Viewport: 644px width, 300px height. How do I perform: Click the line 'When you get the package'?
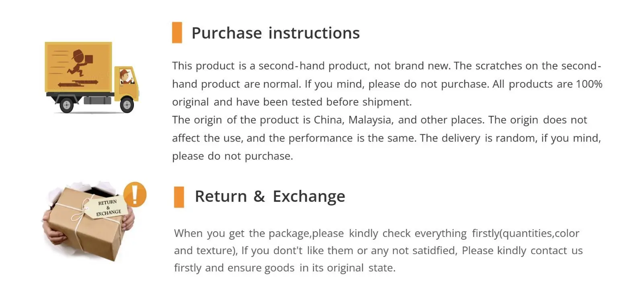click(377, 233)
